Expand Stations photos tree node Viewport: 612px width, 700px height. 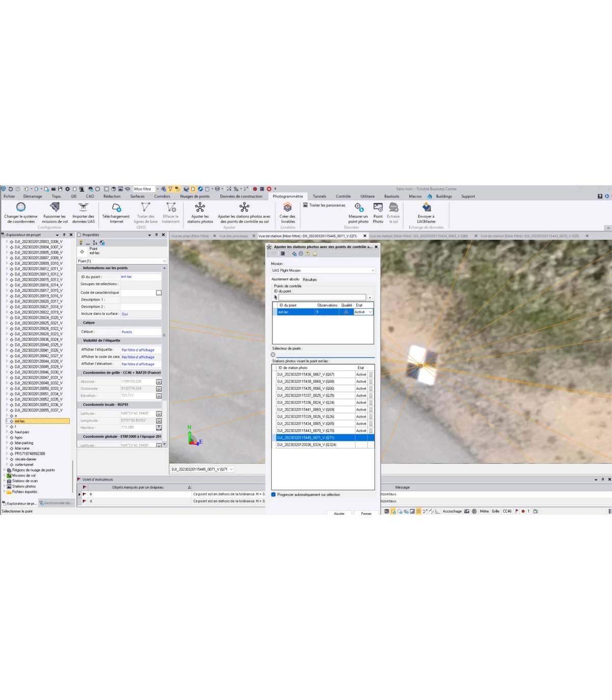coord(5,486)
